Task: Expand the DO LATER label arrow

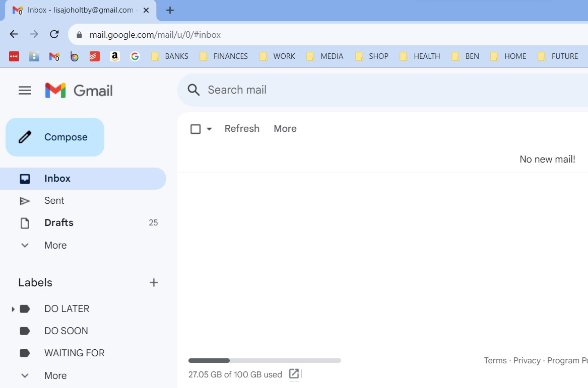Action: [x=13, y=309]
